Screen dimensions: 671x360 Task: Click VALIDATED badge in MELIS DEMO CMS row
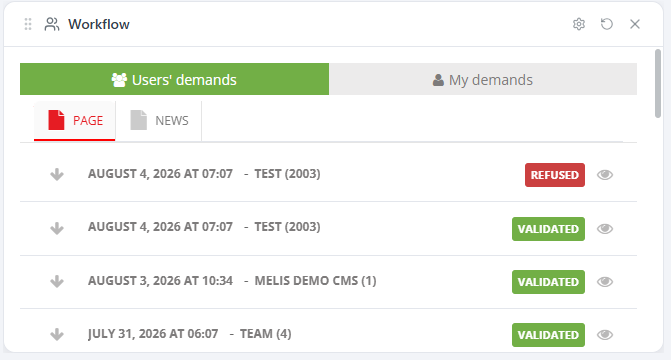[548, 282]
